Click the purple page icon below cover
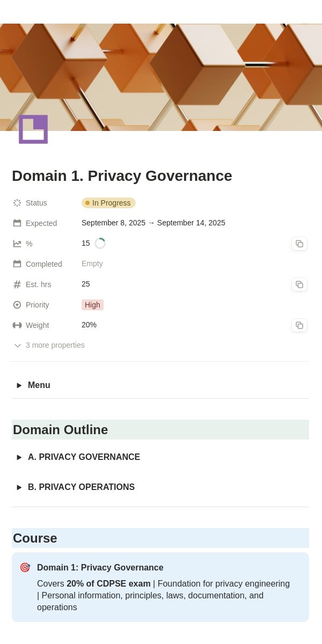The width and height of the screenshot is (322, 644). pyautogui.click(x=33, y=129)
